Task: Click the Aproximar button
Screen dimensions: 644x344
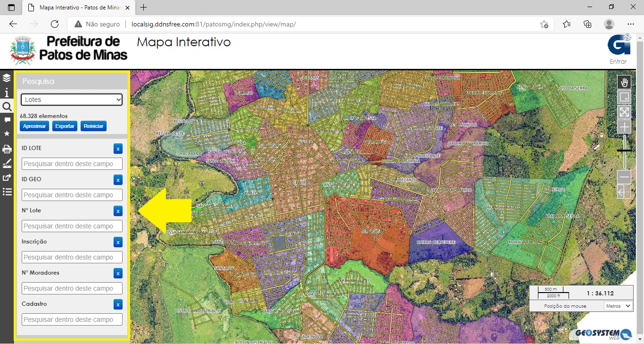Action: click(x=34, y=126)
